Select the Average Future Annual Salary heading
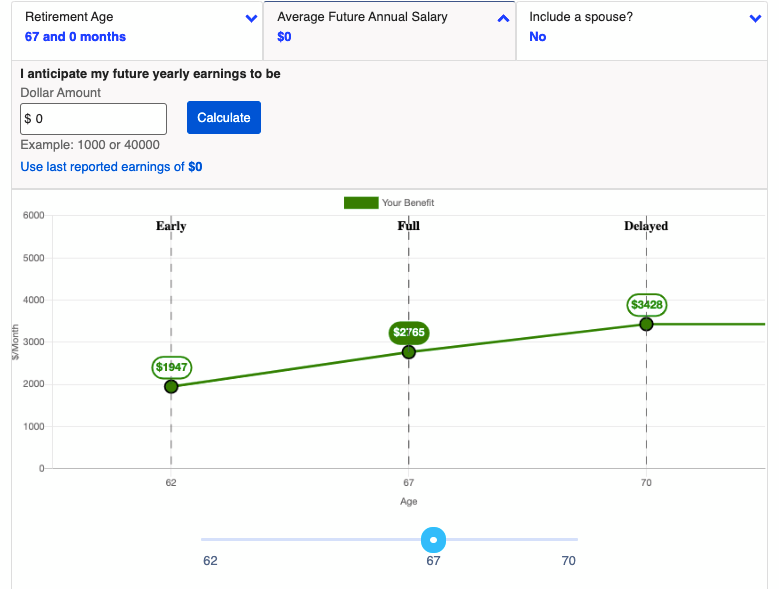The height and width of the screenshot is (589, 779). [x=362, y=17]
